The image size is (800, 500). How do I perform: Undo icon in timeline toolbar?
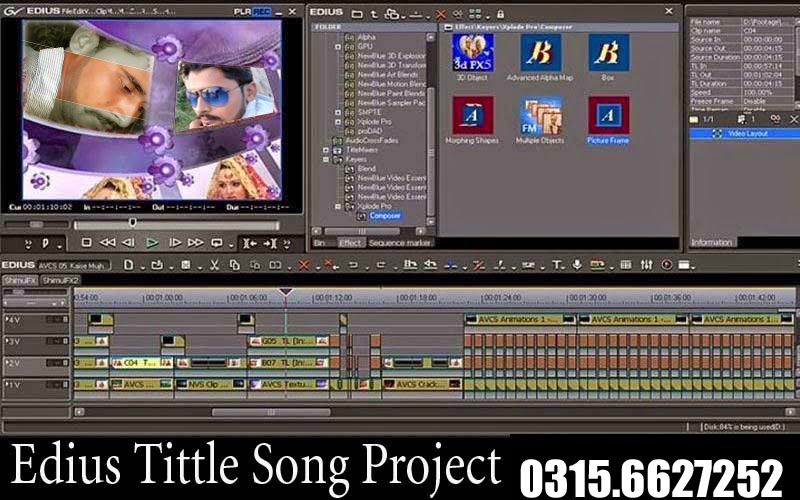(x=353, y=265)
